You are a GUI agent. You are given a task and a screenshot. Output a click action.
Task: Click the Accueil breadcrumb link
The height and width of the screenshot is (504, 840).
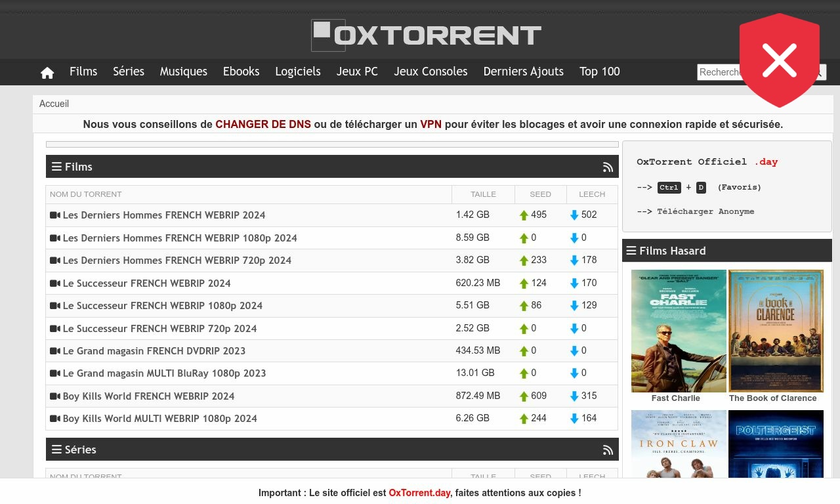point(54,104)
